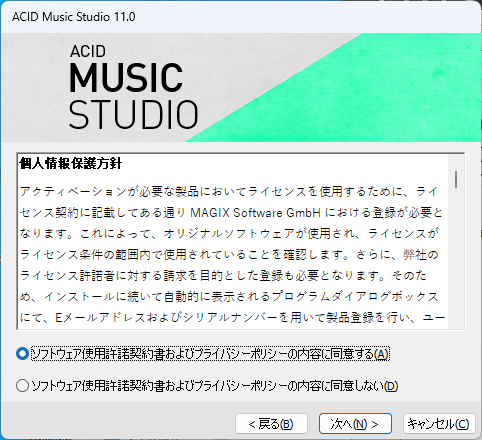Click the policy line mentioning インストール

point(229,297)
